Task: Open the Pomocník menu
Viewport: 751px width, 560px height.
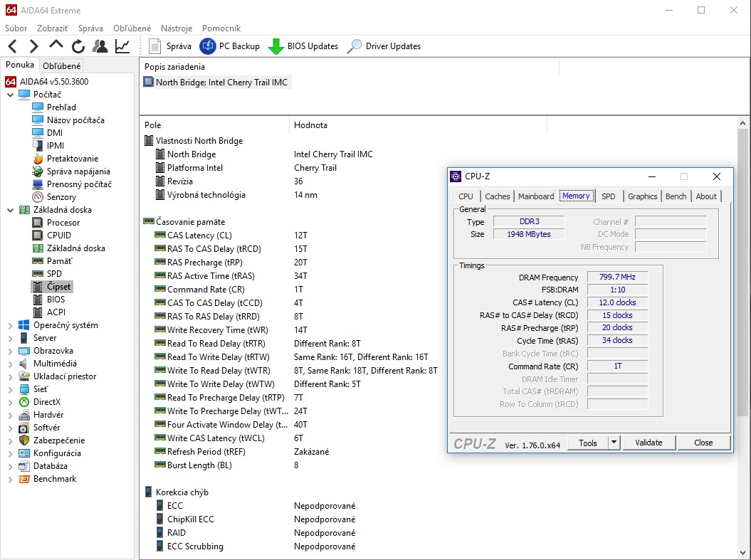Action: 221,28
